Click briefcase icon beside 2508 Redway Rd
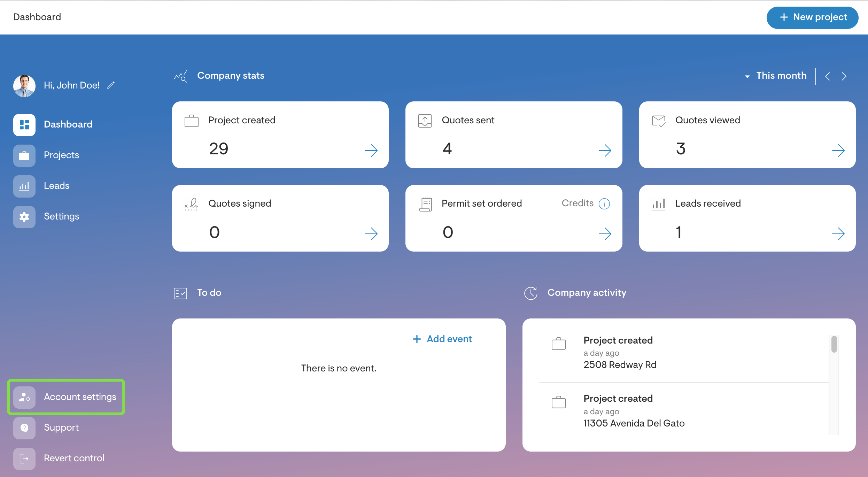868x477 pixels. pos(558,344)
